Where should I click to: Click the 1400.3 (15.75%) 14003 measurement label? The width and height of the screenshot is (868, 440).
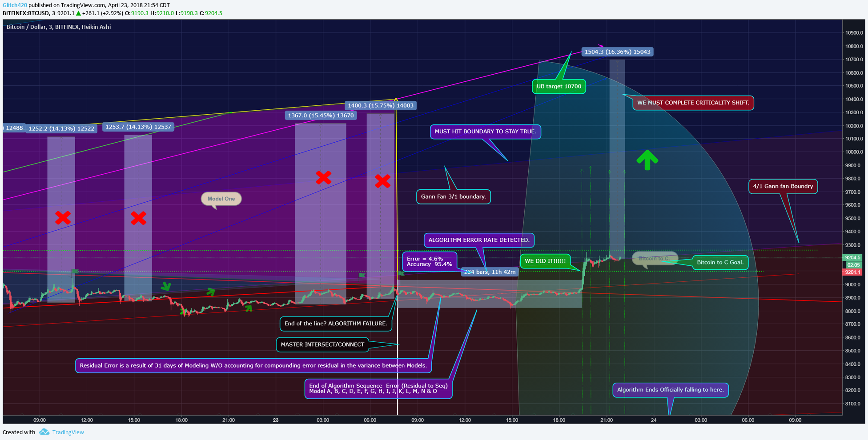tap(381, 105)
